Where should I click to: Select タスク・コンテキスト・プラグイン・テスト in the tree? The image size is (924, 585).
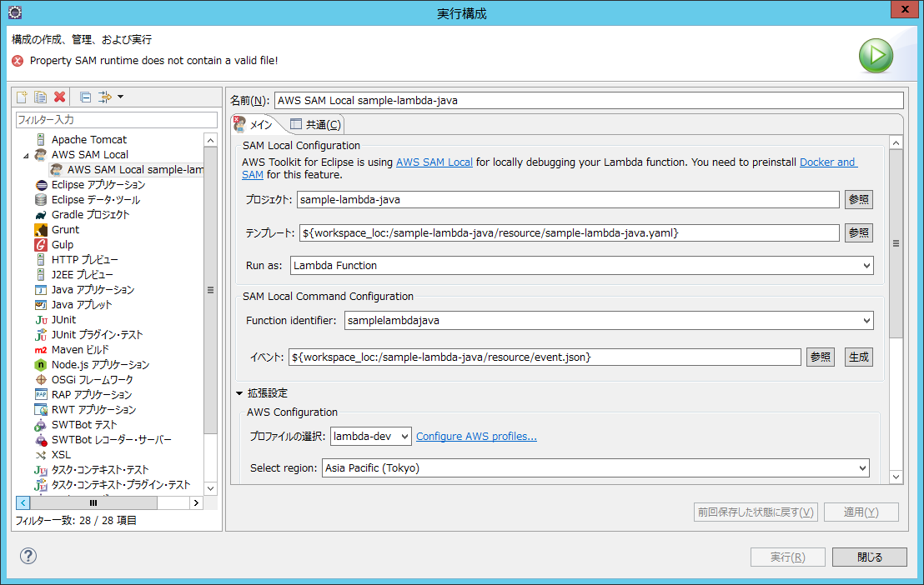point(121,485)
